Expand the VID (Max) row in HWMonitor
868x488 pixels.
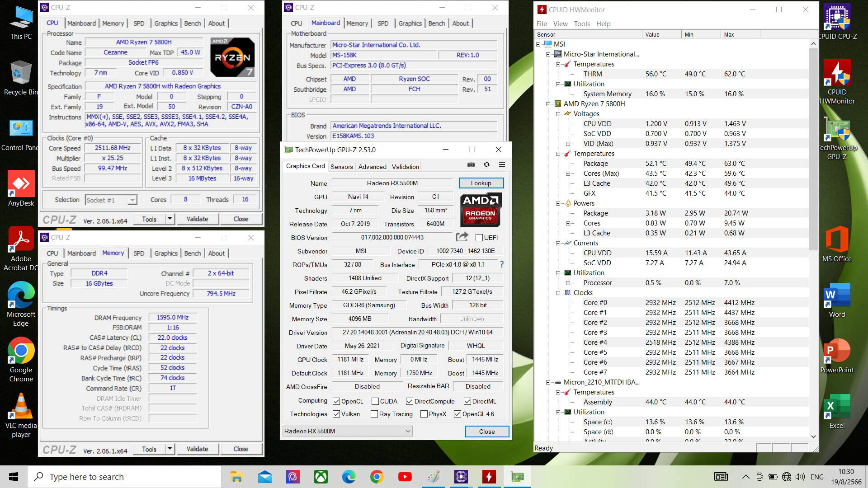568,144
